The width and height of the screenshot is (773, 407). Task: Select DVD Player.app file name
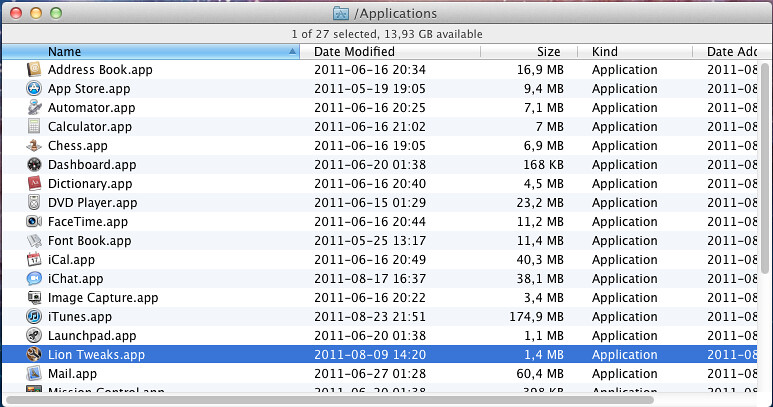(x=92, y=203)
